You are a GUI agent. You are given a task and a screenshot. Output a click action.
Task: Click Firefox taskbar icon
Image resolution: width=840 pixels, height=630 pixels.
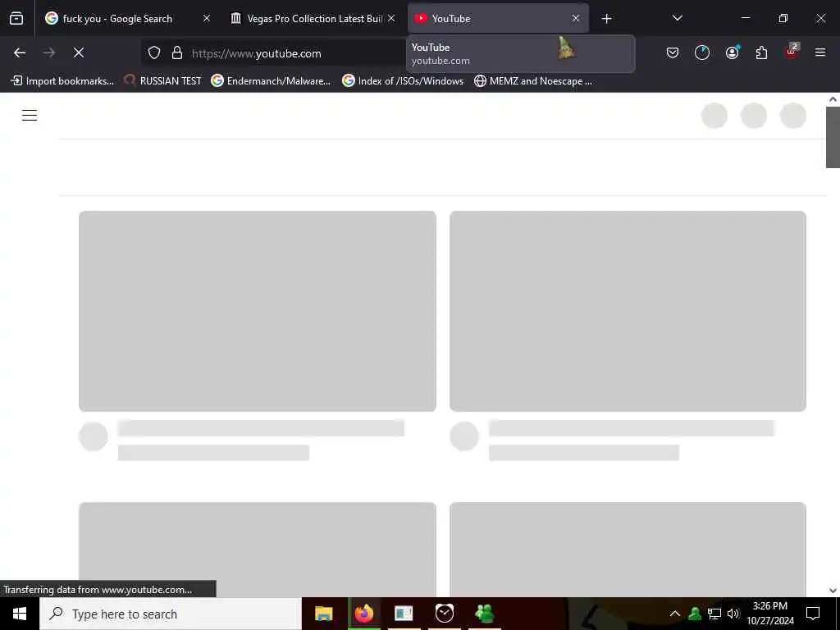click(363, 614)
